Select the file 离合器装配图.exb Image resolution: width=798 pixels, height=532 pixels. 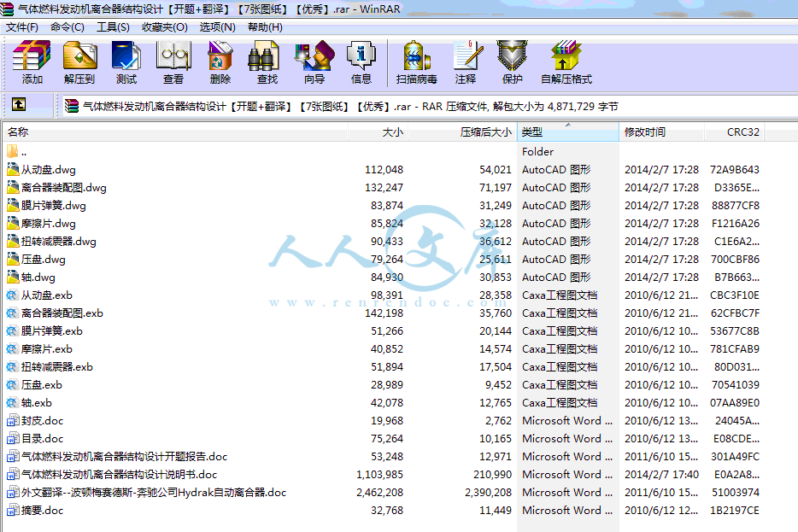click(x=62, y=313)
